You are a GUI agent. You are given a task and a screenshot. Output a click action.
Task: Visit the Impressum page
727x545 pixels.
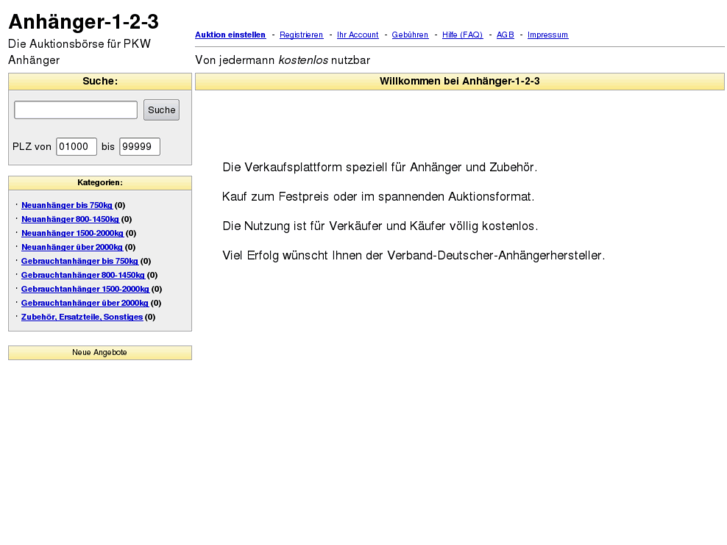coord(548,35)
